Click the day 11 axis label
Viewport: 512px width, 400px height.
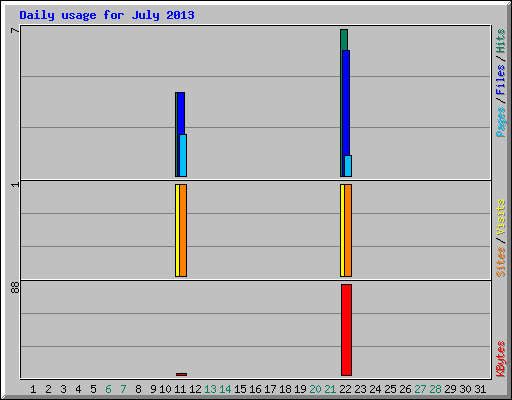click(180, 389)
